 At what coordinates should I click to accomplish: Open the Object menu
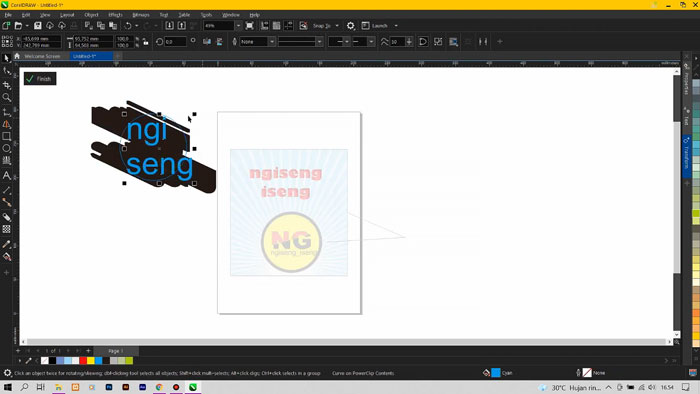click(x=91, y=15)
